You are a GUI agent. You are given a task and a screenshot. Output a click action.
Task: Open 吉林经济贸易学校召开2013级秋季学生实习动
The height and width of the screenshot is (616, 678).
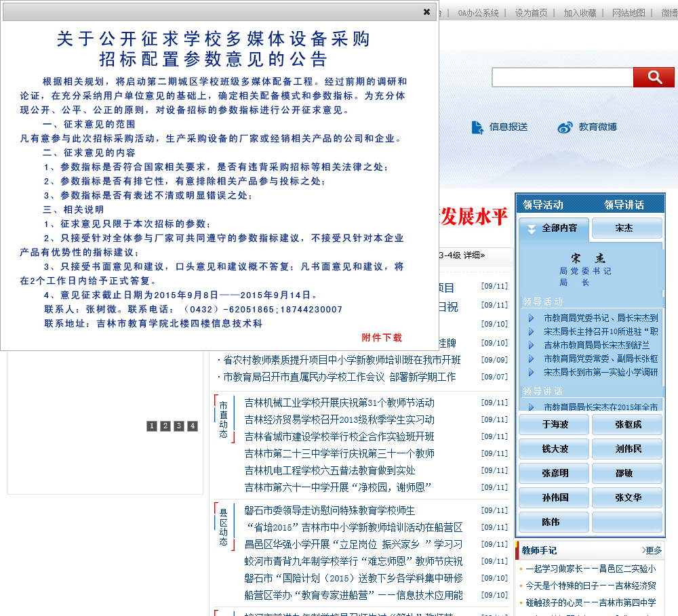click(x=340, y=419)
